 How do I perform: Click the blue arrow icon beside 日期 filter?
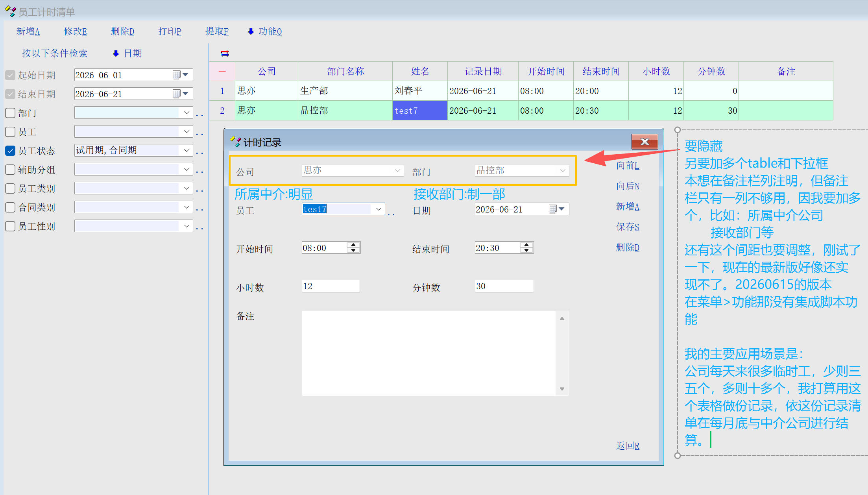116,54
